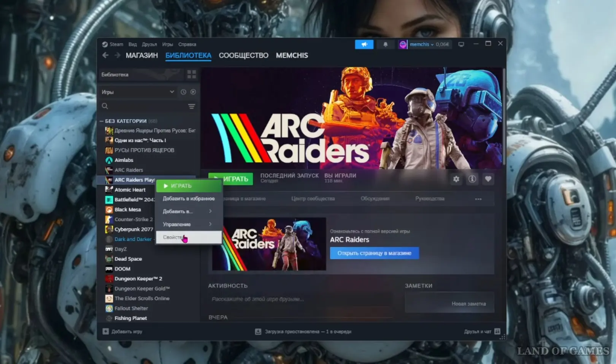Collapse the БЕЗ КАТЕГОРИИ section

pyautogui.click(x=102, y=121)
